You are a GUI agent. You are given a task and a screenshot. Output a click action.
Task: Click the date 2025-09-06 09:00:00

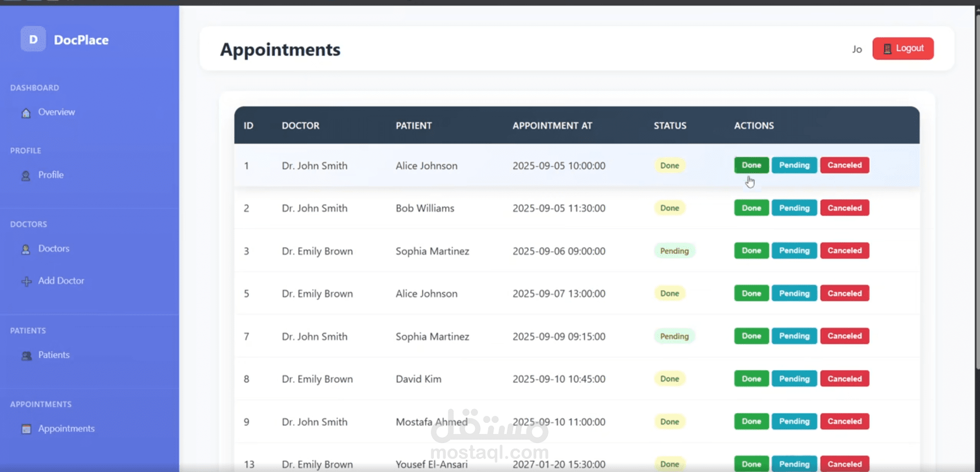[x=559, y=251]
